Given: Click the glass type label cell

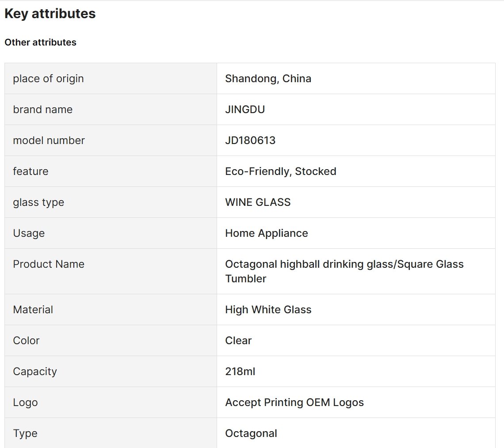Looking at the screenshot, I should pyautogui.click(x=111, y=202).
